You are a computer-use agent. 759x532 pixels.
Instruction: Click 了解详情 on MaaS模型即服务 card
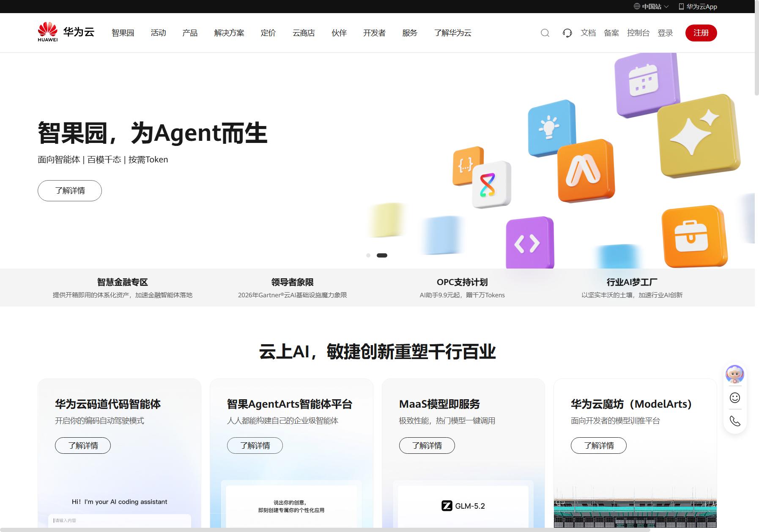427,446
